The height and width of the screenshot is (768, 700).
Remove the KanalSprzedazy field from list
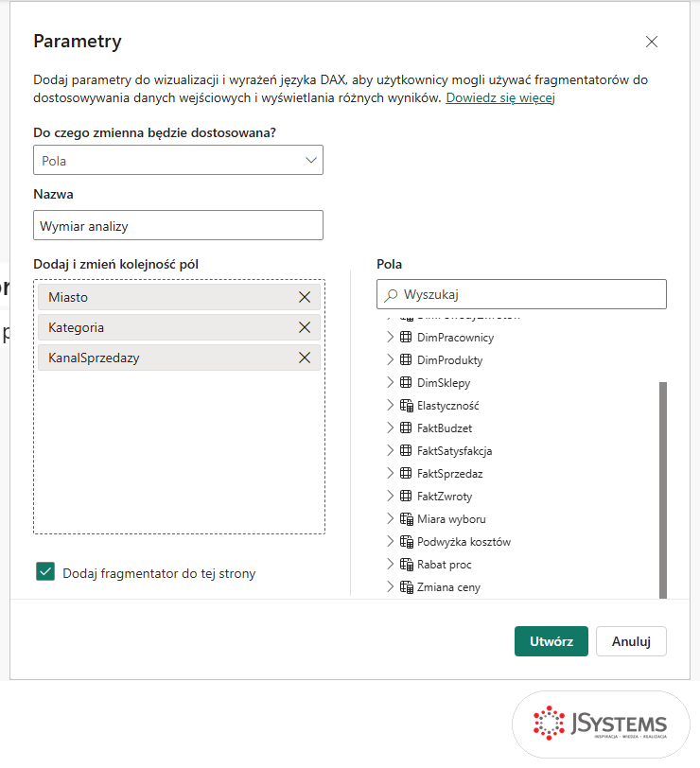pyautogui.click(x=305, y=358)
